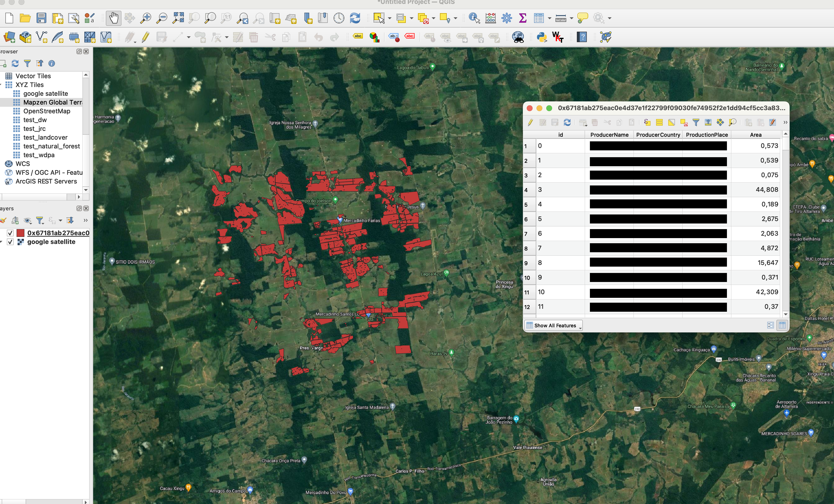The height and width of the screenshot is (504, 834).
Task: Switch attribute table to form view
Action: point(770,325)
